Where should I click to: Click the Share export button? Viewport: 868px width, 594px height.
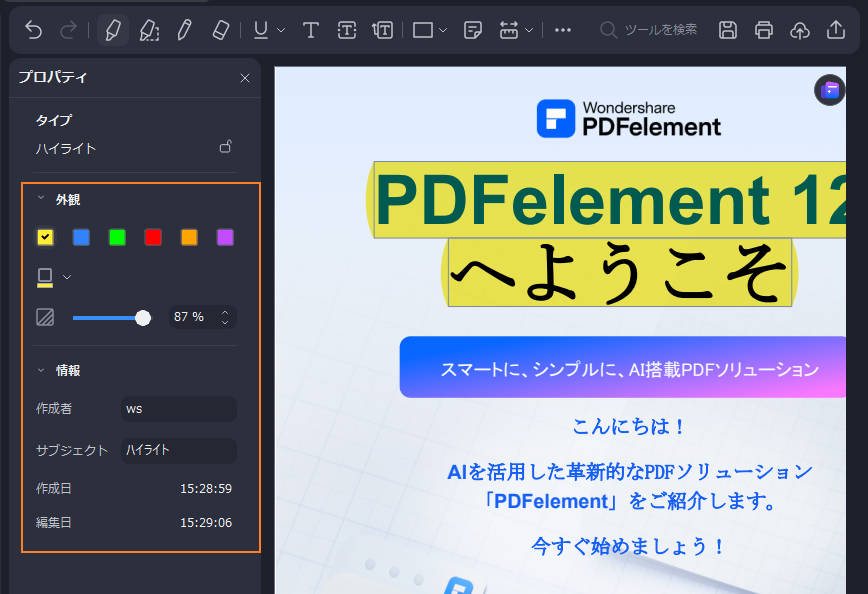tap(836, 30)
